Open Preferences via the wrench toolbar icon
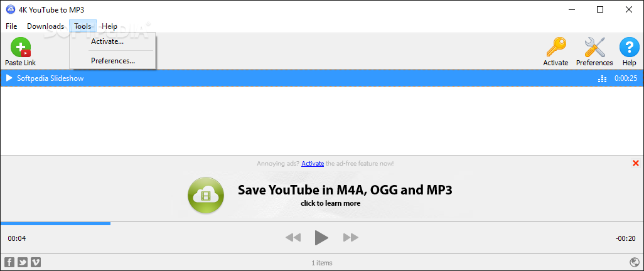Image resolution: width=644 pixels, height=271 pixels. tap(594, 47)
